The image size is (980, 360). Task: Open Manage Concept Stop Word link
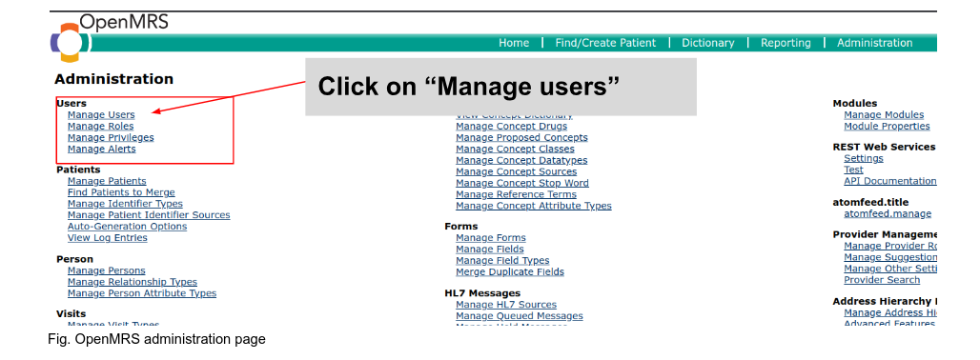point(521,183)
